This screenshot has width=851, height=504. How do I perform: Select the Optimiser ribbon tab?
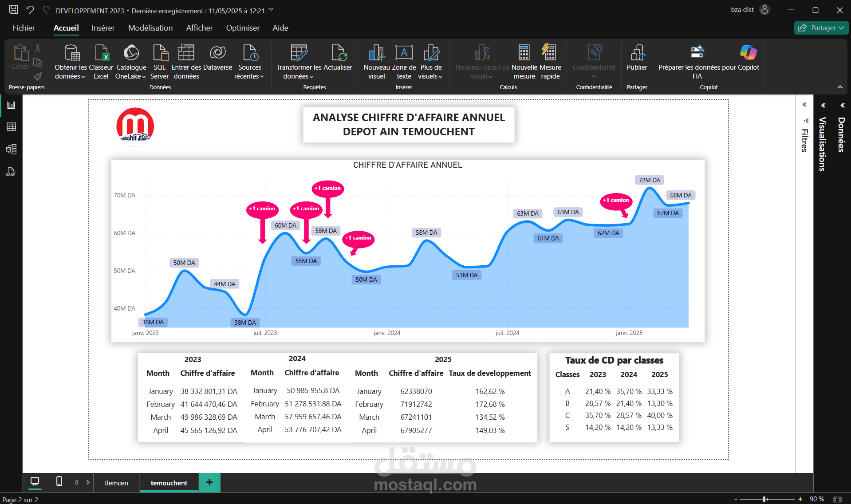[243, 28]
